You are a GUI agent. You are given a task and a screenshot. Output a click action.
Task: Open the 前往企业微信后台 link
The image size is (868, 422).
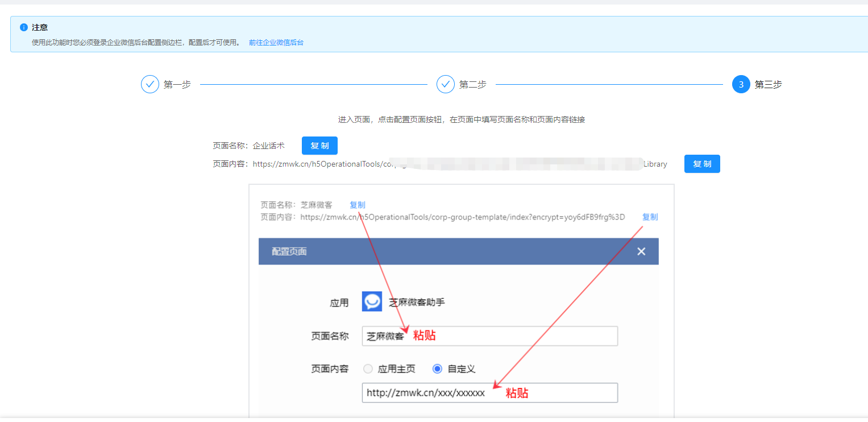(276, 43)
